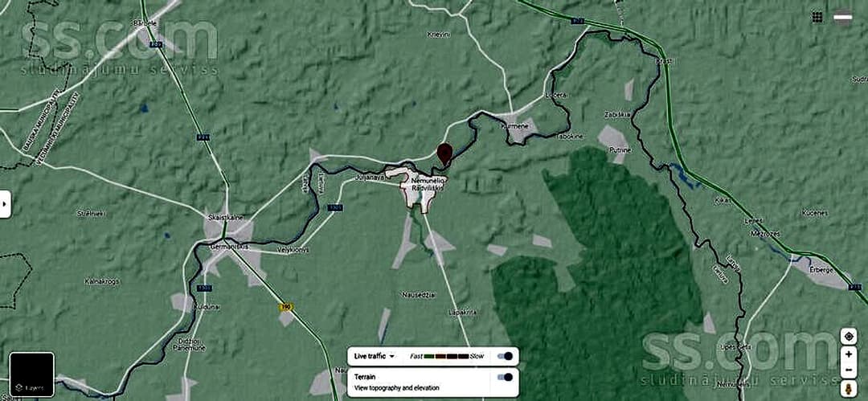
Task: Select the Nemunėlio Radviliškis town label
Action: coord(428,185)
